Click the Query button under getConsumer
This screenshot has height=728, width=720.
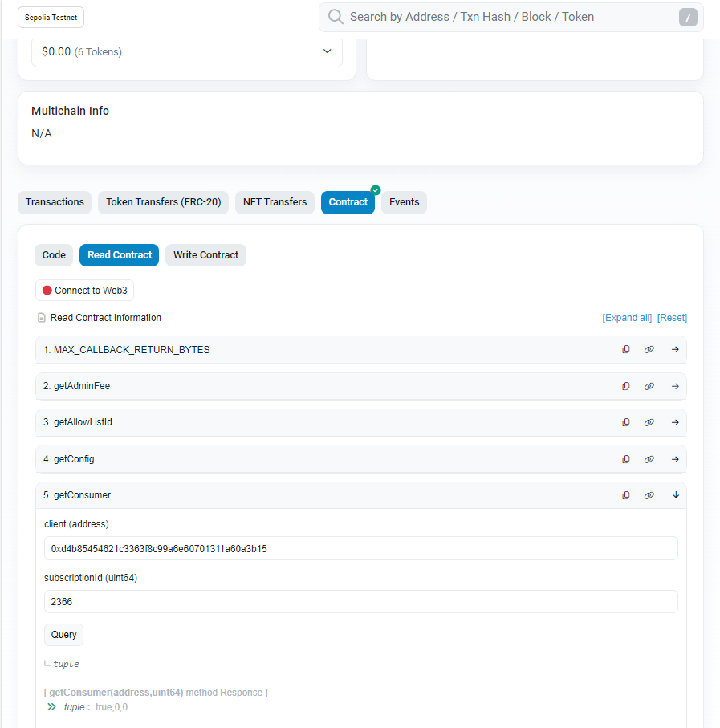point(63,635)
